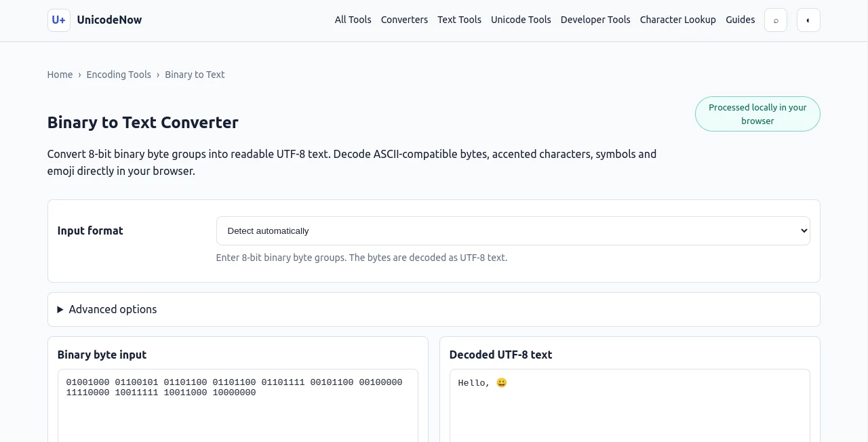Click the Processed locally in your browser badge
The image size is (868, 442).
click(x=757, y=114)
